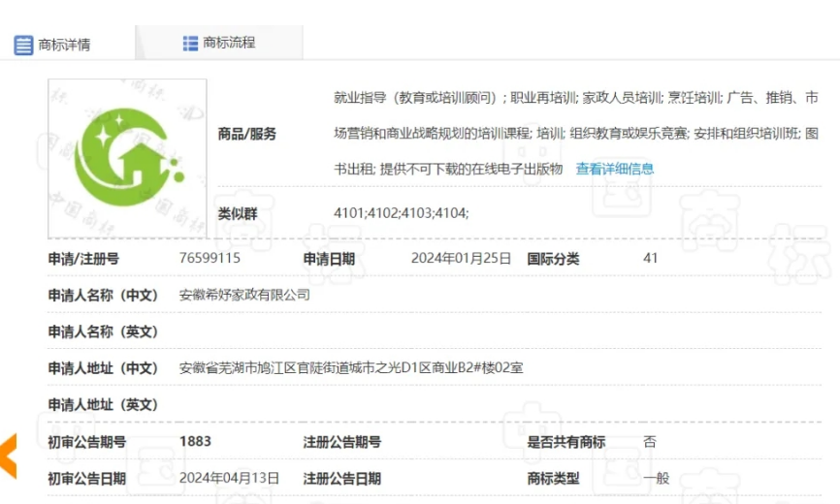
Task: Click the similar group codes 4101;4102;4103;4104;
Action: (x=402, y=213)
